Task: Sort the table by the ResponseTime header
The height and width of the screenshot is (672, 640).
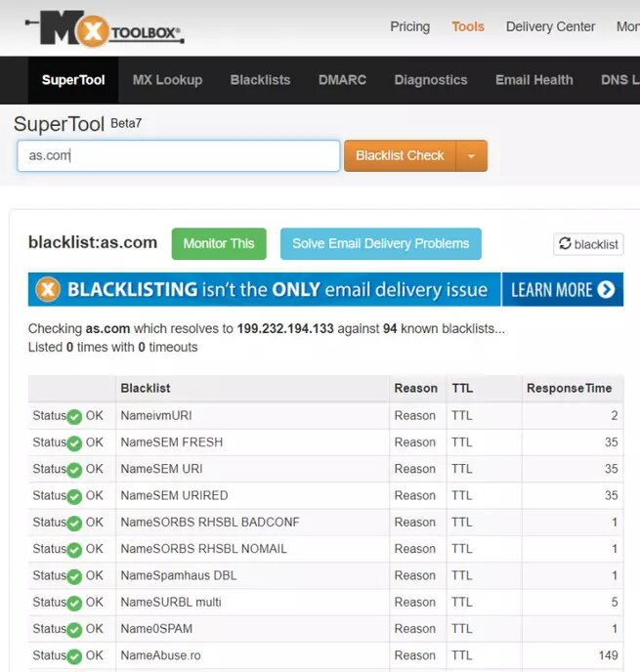Action: click(x=569, y=389)
